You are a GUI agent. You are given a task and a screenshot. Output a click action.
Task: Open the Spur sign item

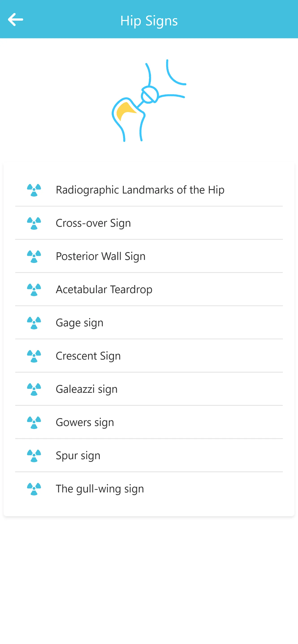click(149, 455)
